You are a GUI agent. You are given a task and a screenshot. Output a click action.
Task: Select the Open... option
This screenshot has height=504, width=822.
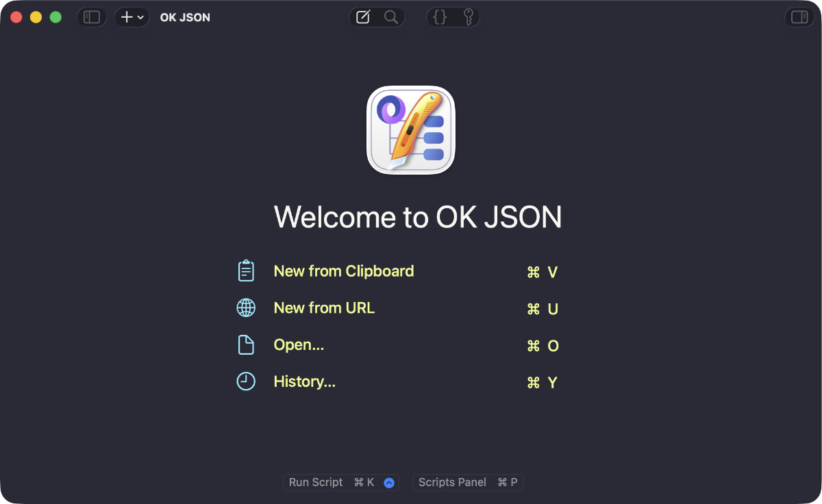[299, 345]
